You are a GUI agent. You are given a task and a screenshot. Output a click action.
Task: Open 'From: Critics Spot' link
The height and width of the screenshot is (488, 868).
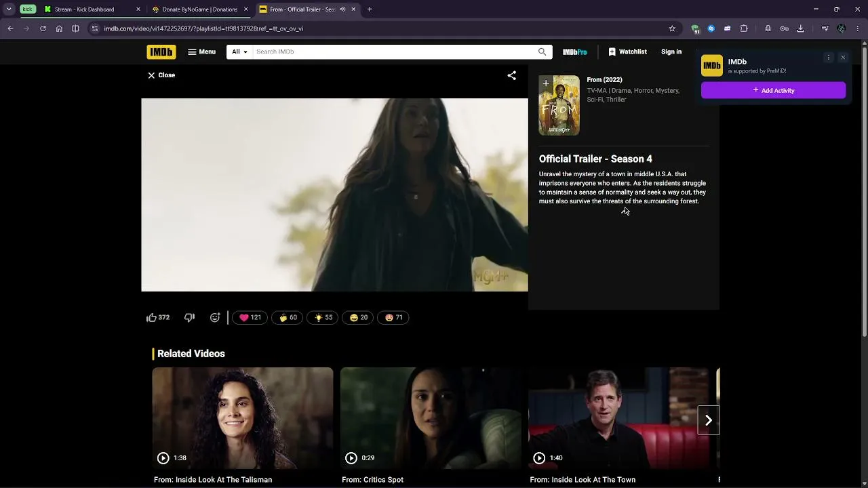click(372, 480)
